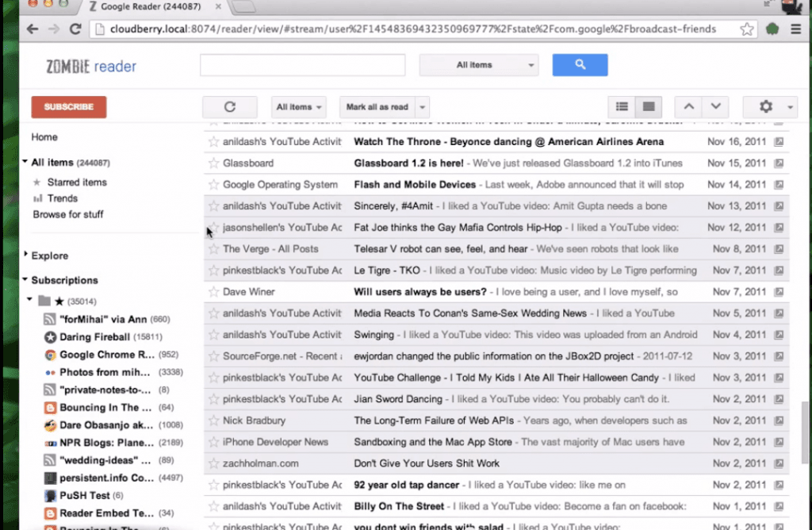The image size is (812, 530).
Task: Star the 92 year old tap dancer item
Action: click(x=213, y=485)
